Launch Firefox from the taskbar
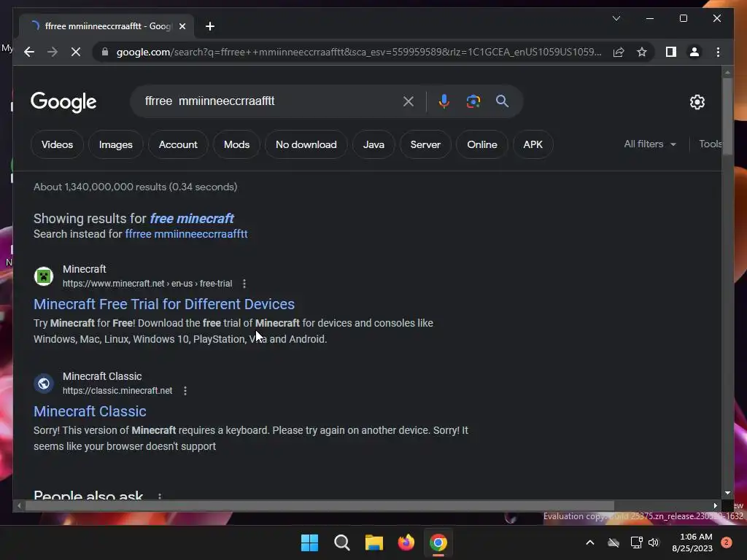Viewport: 747px width, 560px height. (x=406, y=542)
